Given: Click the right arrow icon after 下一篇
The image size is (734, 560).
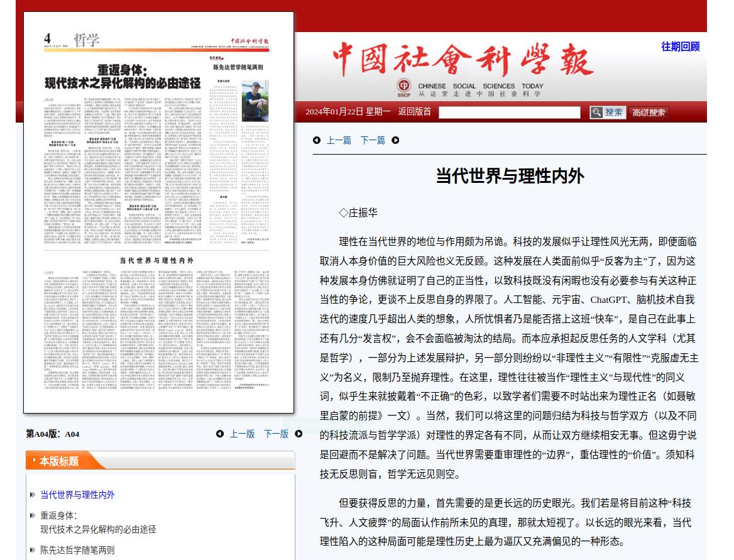Looking at the screenshot, I should 395,140.
